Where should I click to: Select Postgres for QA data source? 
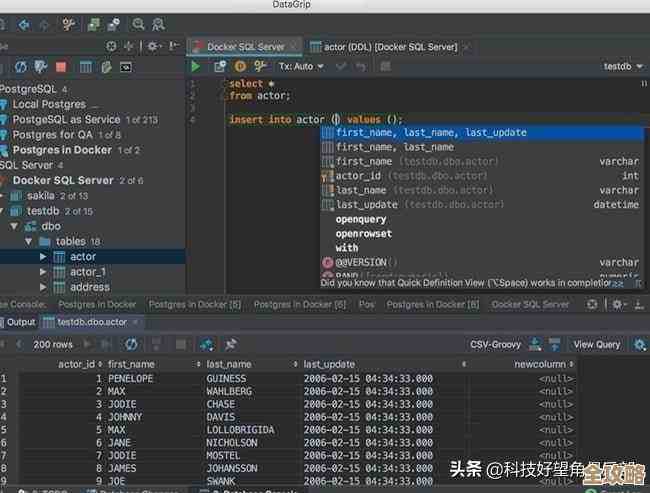coord(53,135)
